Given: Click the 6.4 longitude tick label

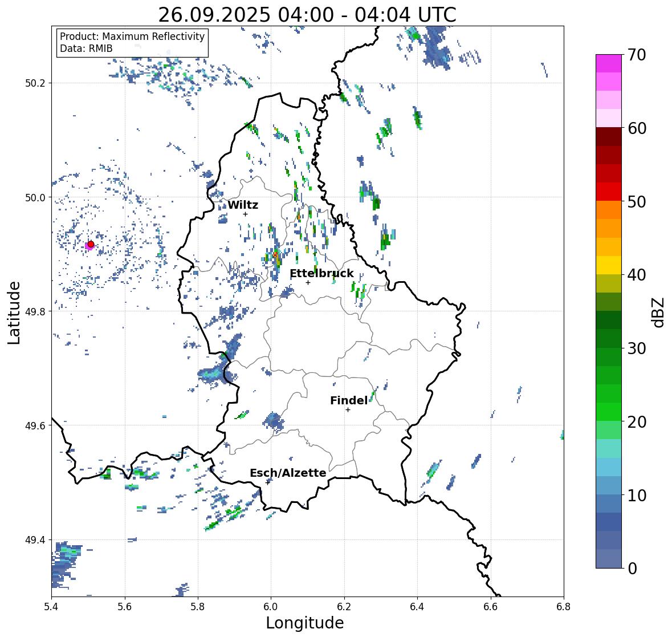Looking at the screenshot, I should (417, 607).
